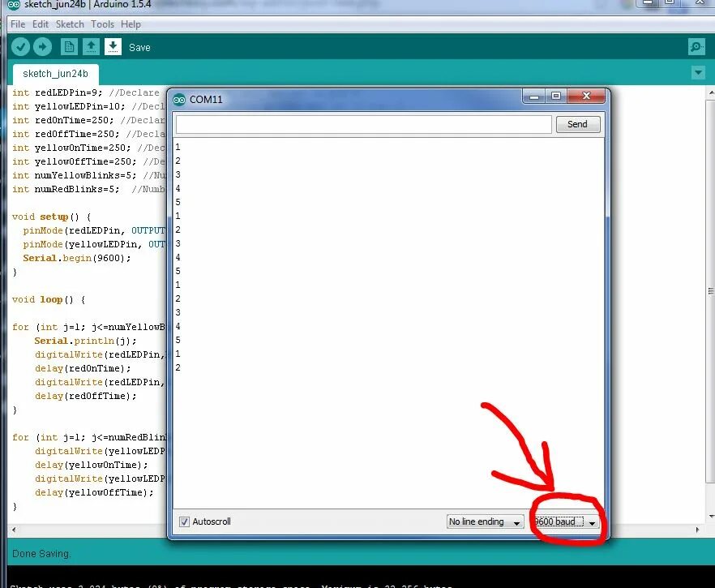Open the No line ending dropdown
715x588 pixels.
click(485, 521)
